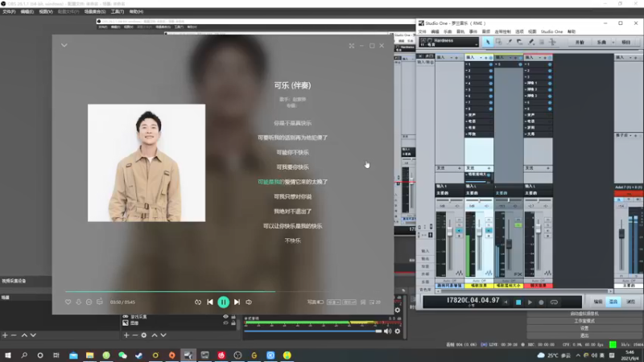
Task: Open the 混音 mixer view in Studio One
Action: tap(613, 302)
